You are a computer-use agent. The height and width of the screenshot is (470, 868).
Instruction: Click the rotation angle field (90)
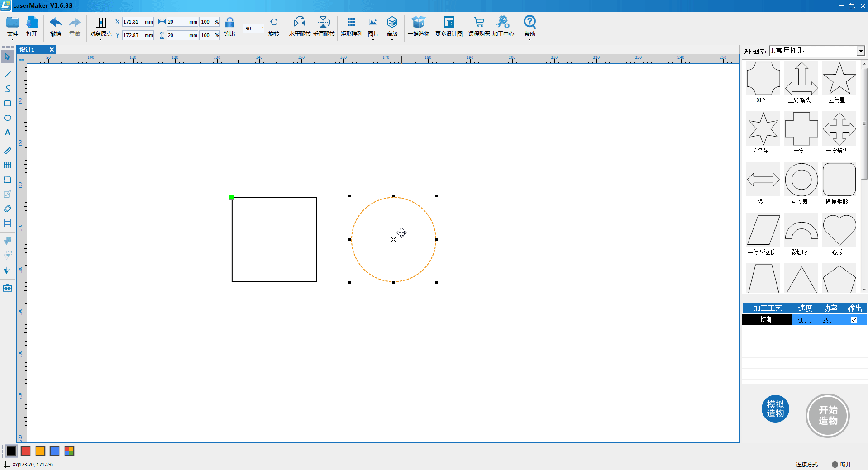(x=253, y=28)
